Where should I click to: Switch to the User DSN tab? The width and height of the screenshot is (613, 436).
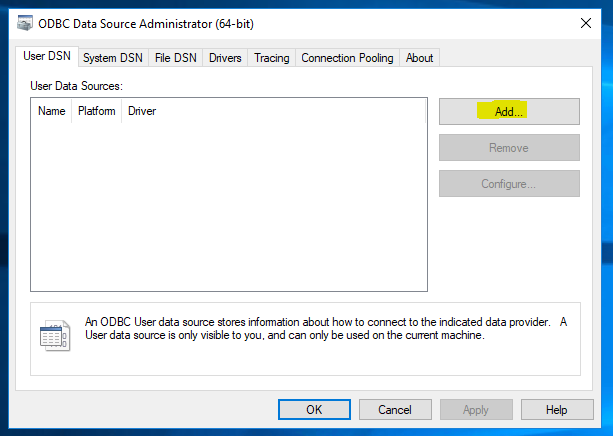click(x=47, y=57)
